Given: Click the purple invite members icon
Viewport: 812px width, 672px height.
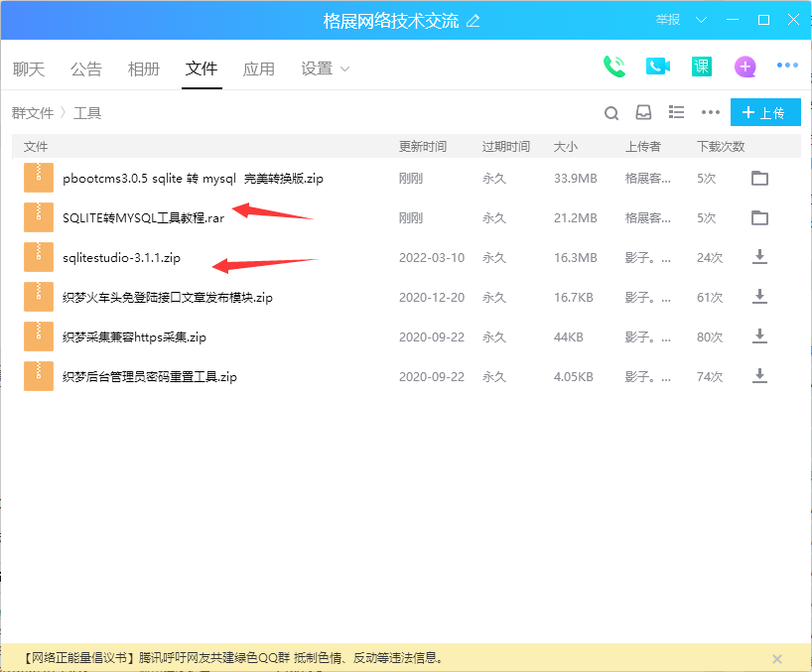Looking at the screenshot, I should (744, 67).
